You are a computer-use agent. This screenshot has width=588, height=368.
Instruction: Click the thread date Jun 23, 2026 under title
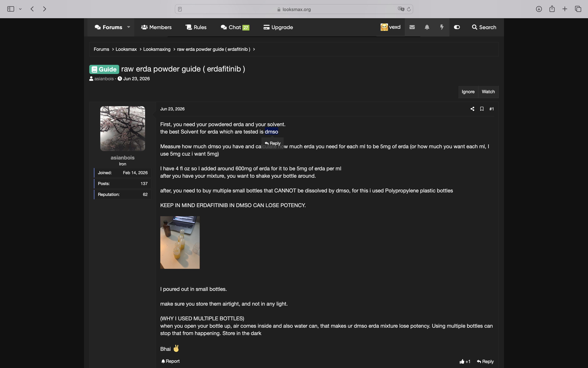(136, 79)
